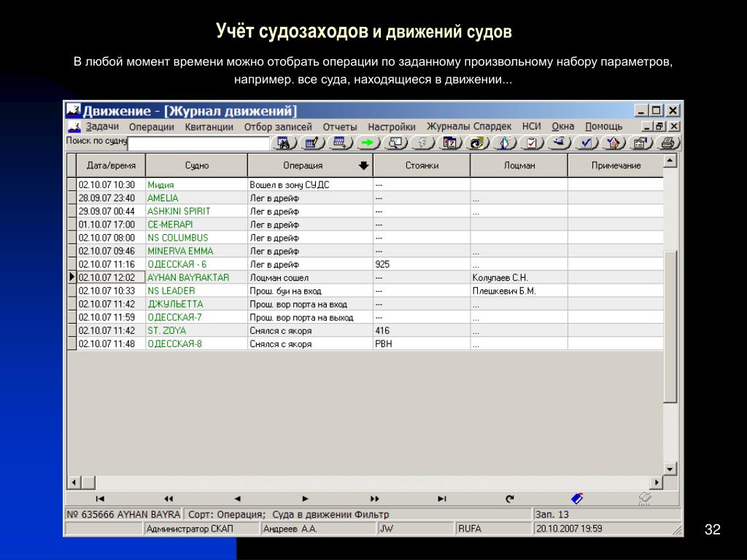747x560 pixels.
Task: Select the ДЖУЛЬЕТТА vessel cell
Action: pos(196,304)
